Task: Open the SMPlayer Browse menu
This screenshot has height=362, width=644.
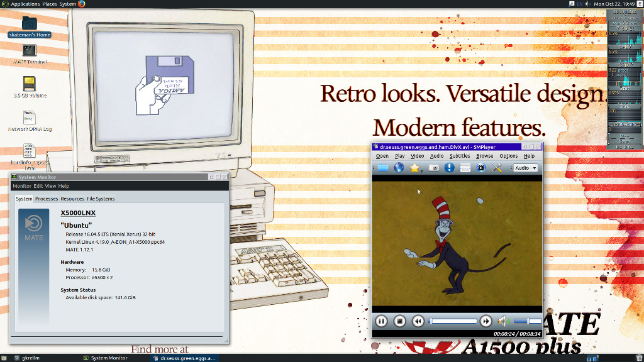Action: [485, 156]
